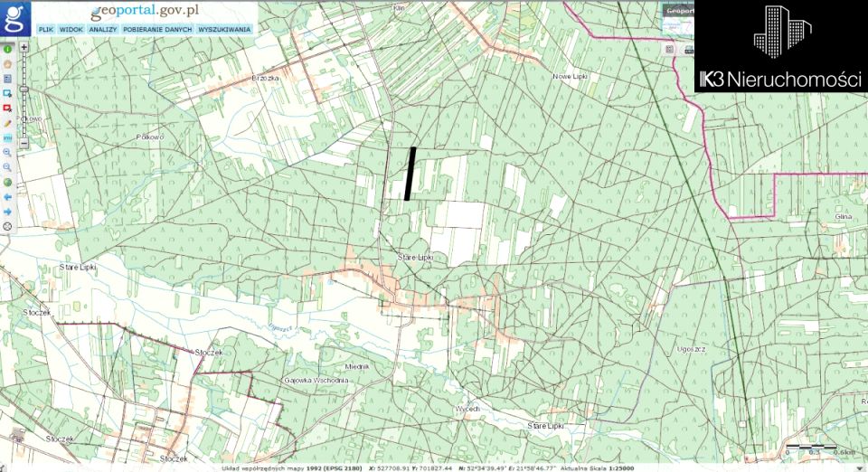Go to next map view arrow

7,211
